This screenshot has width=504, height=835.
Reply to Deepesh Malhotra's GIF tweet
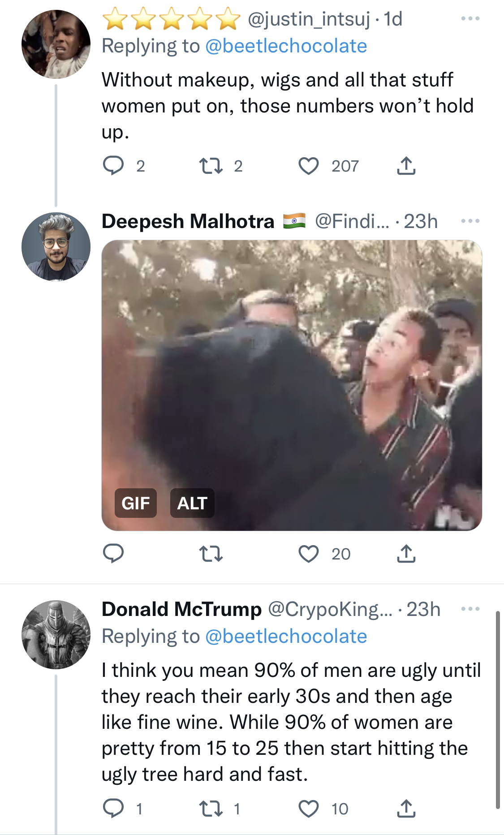click(113, 554)
